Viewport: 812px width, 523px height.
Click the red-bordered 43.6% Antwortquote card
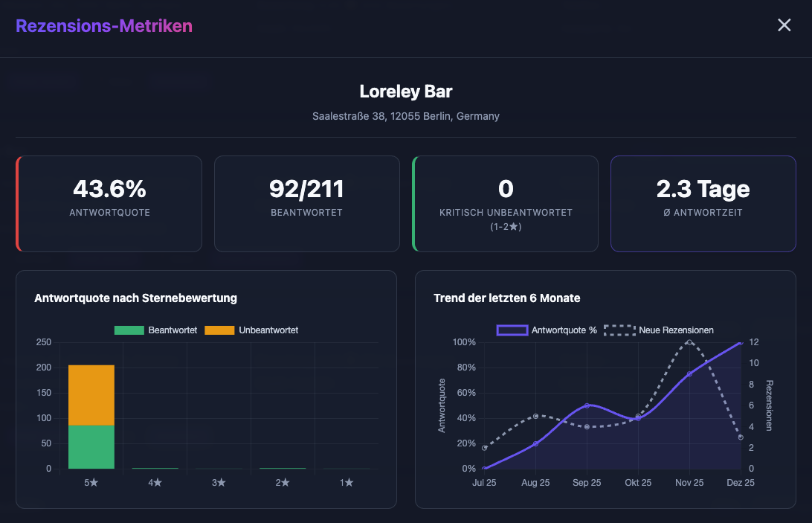coord(109,202)
